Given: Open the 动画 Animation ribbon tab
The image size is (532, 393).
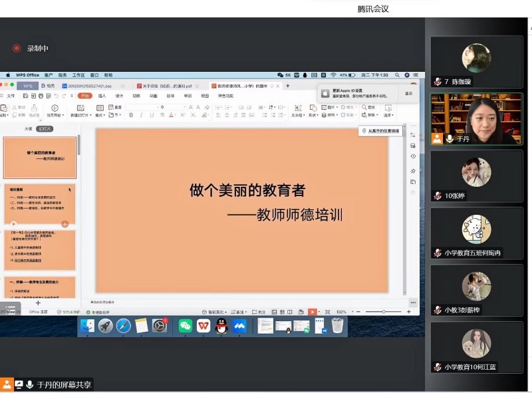Looking at the screenshot, I should click(154, 96).
